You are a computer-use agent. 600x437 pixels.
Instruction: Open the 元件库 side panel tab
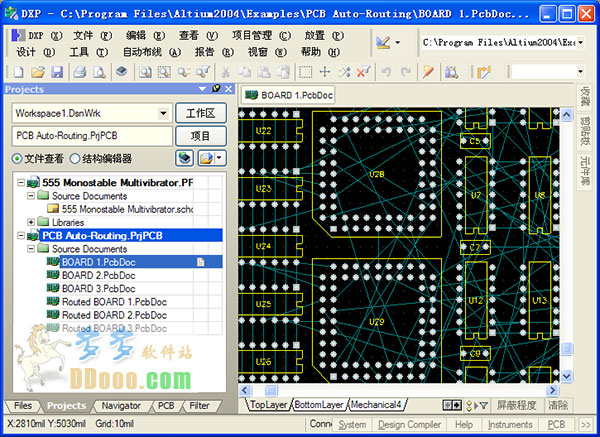[584, 170]
